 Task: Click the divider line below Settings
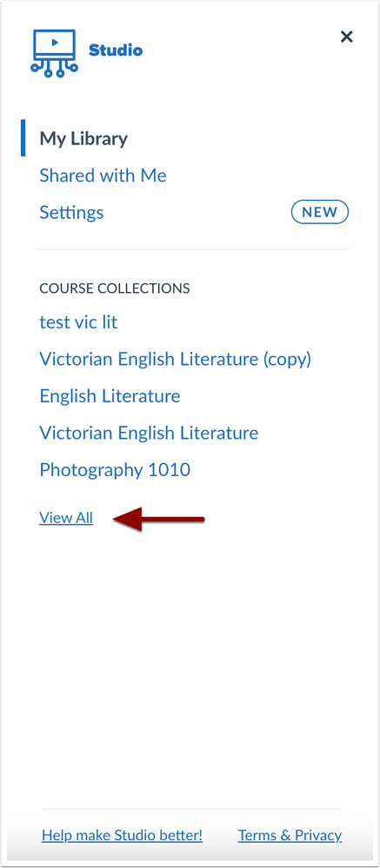tap(191, 249)
